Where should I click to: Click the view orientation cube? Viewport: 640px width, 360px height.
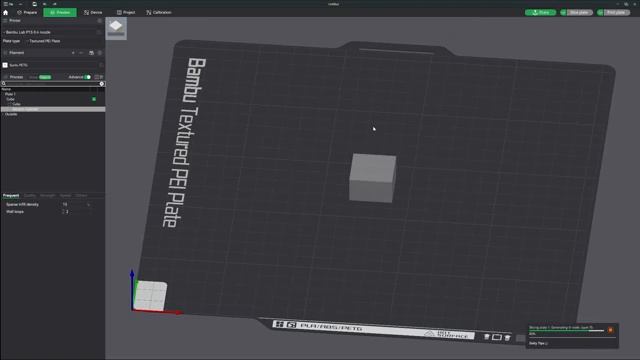click(150, 296)
